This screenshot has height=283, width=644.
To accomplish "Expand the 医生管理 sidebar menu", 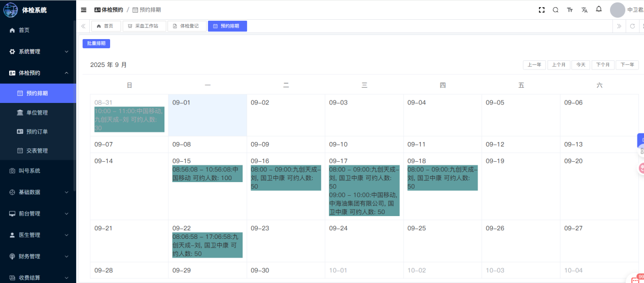I will (38, 235).
